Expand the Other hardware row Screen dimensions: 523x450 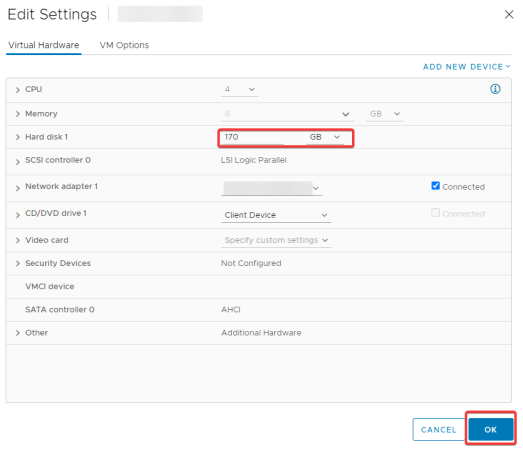[18, 333]
